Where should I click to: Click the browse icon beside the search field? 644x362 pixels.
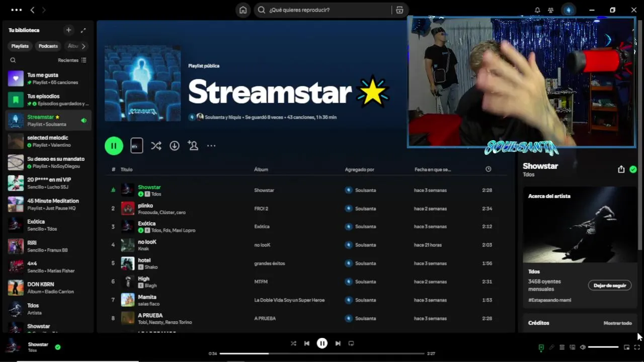coord(399,10)
